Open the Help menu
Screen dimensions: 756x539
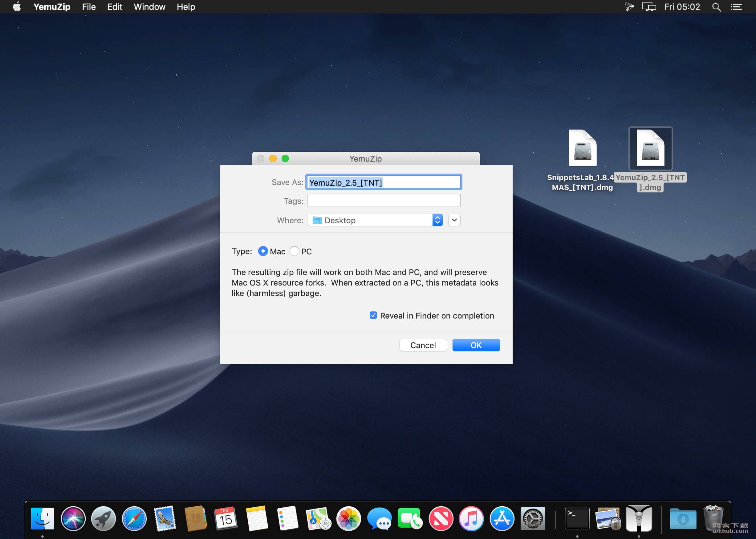click(x=186, y=7)
